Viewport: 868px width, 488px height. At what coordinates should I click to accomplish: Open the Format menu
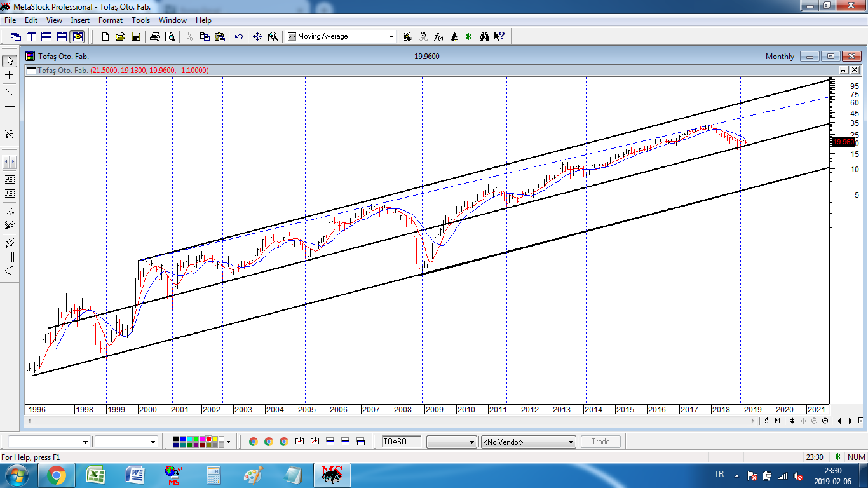click(x=111, y=20)
